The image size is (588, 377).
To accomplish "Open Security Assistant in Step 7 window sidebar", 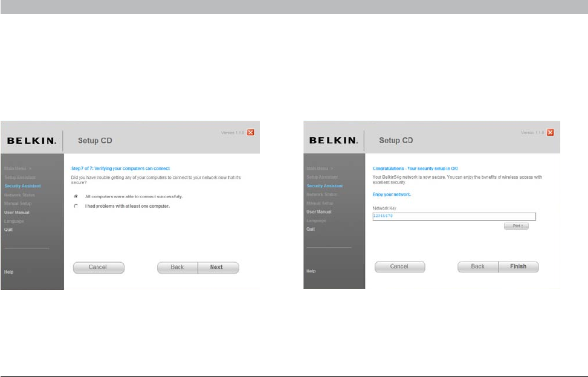I will pos(22,186).
